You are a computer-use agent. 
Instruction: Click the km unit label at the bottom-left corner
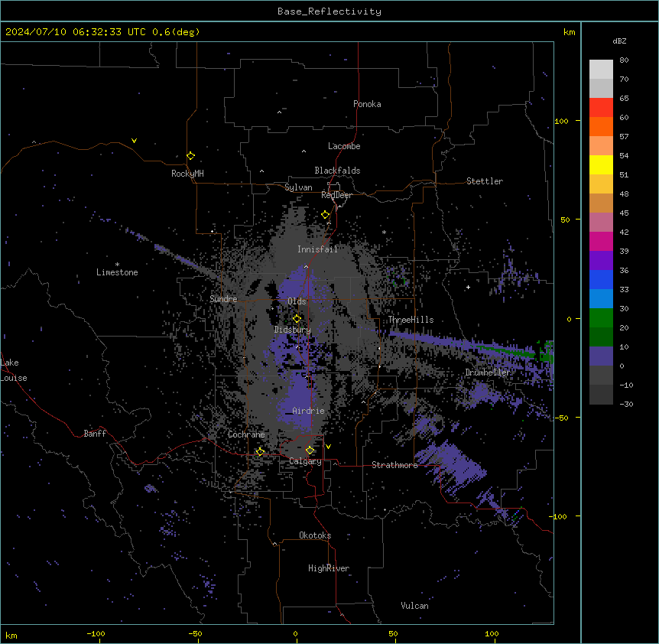click(x=11, y=636)
